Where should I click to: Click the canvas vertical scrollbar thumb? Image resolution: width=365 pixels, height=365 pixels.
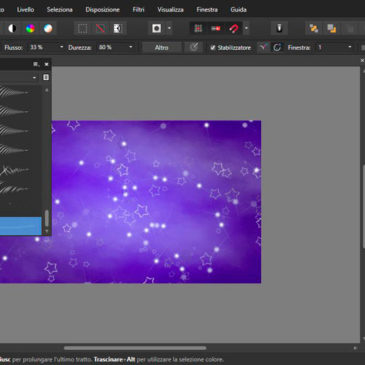364,206
